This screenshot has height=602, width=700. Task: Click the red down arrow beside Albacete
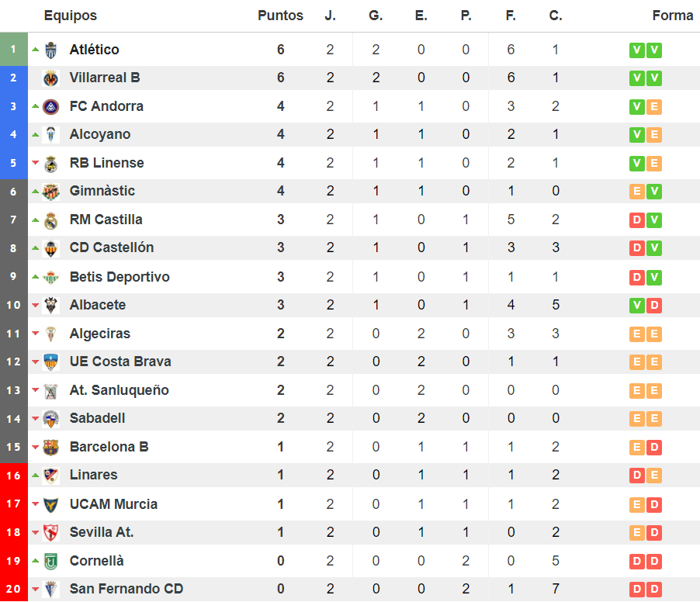(x=35, y=306)
